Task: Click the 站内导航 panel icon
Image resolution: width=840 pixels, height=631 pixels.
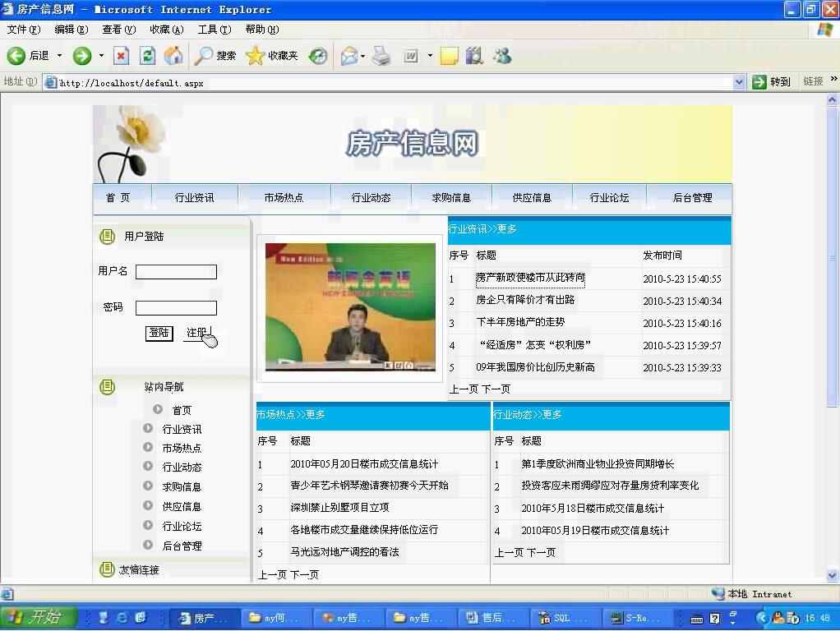Action: point(107,387)
